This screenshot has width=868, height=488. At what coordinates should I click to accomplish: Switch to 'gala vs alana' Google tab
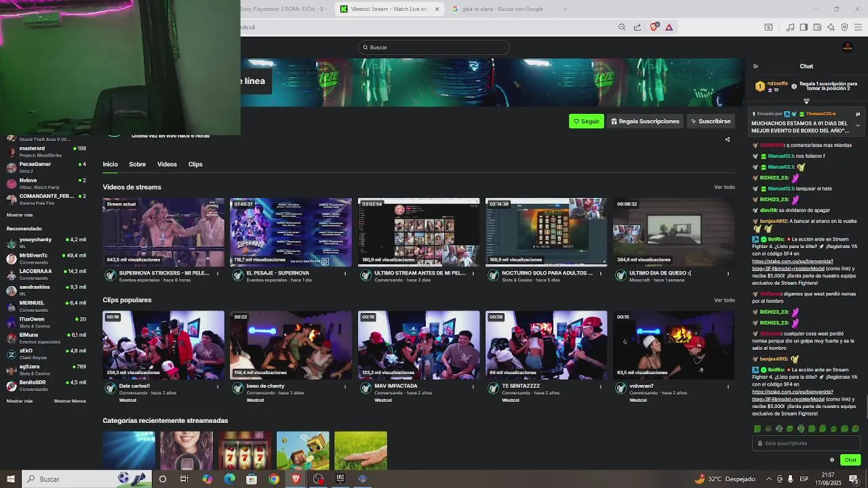pyautogui.click(x=502, y=9)
